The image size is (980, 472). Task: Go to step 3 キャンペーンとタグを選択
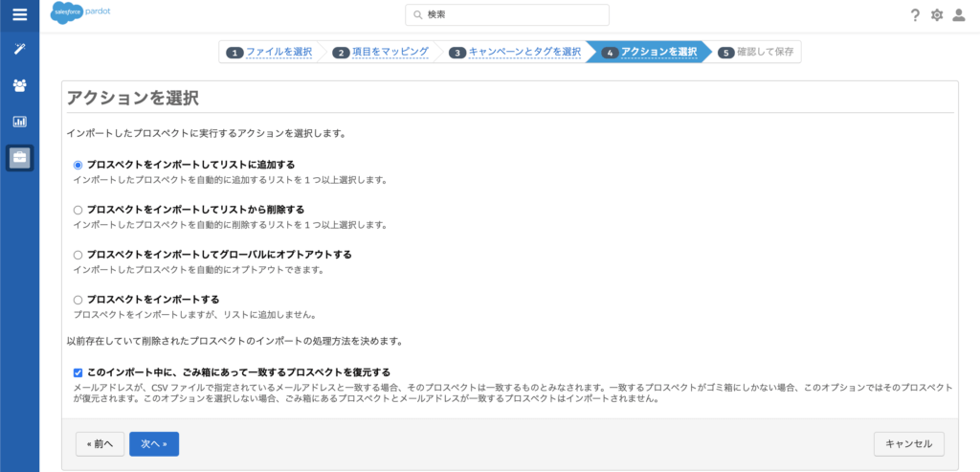pos(516,53)
